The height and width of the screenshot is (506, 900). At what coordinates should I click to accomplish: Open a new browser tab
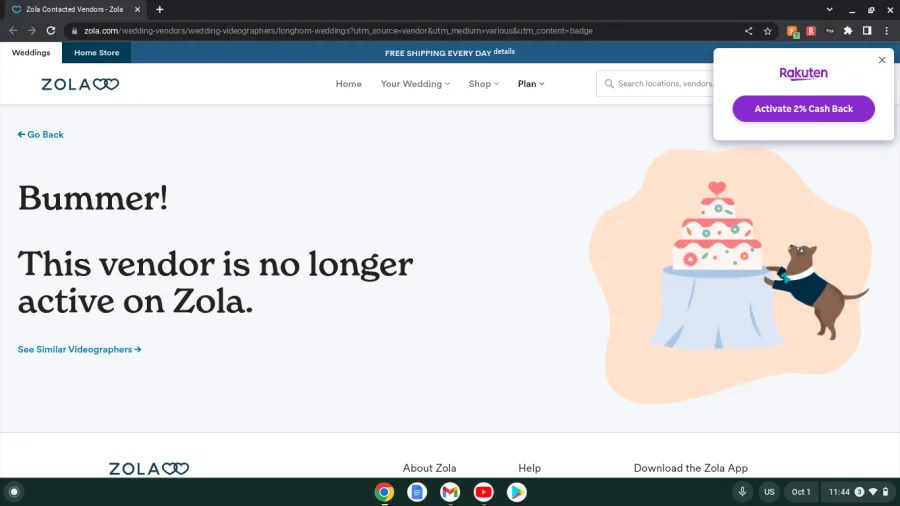(x=160, y=10)
